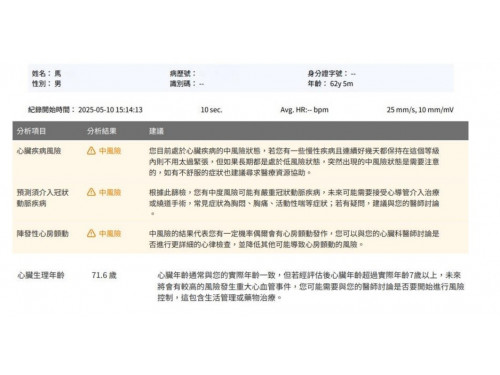Click the 10 sec. duration text
The height and width of the screenshot is (375, 500).
coord(211,110)
